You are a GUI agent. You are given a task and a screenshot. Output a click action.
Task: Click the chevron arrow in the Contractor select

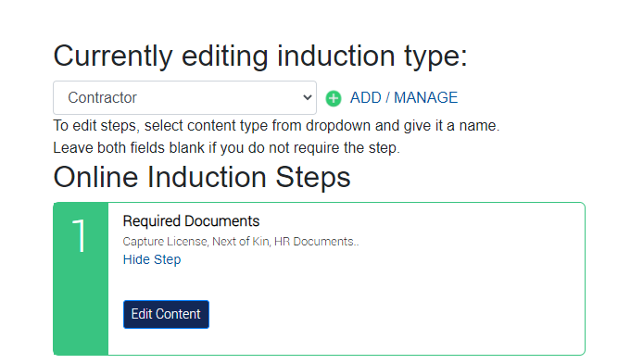(308, 97)
